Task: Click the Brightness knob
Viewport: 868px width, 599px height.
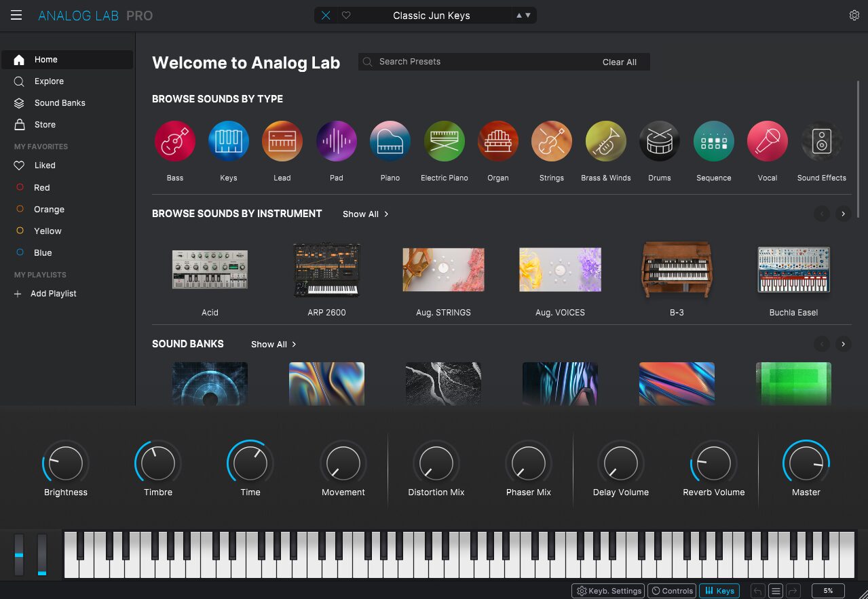Action: pos(66,464)
